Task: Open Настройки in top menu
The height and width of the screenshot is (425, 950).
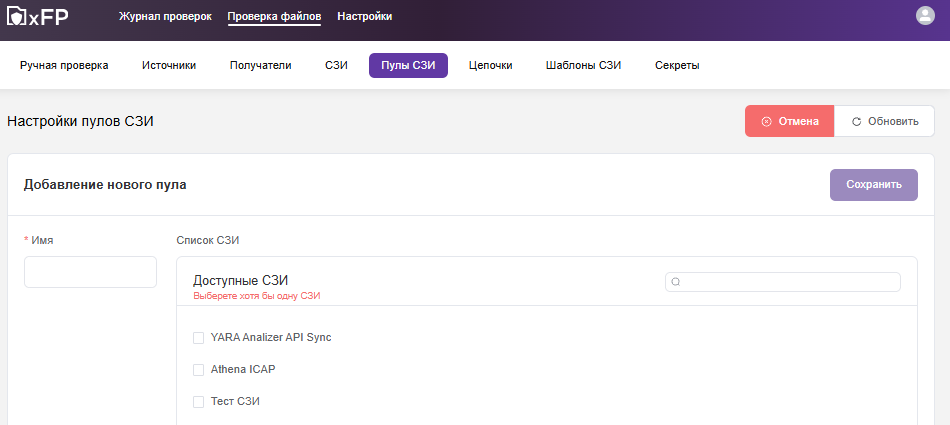Action: [x=365, y=16]
